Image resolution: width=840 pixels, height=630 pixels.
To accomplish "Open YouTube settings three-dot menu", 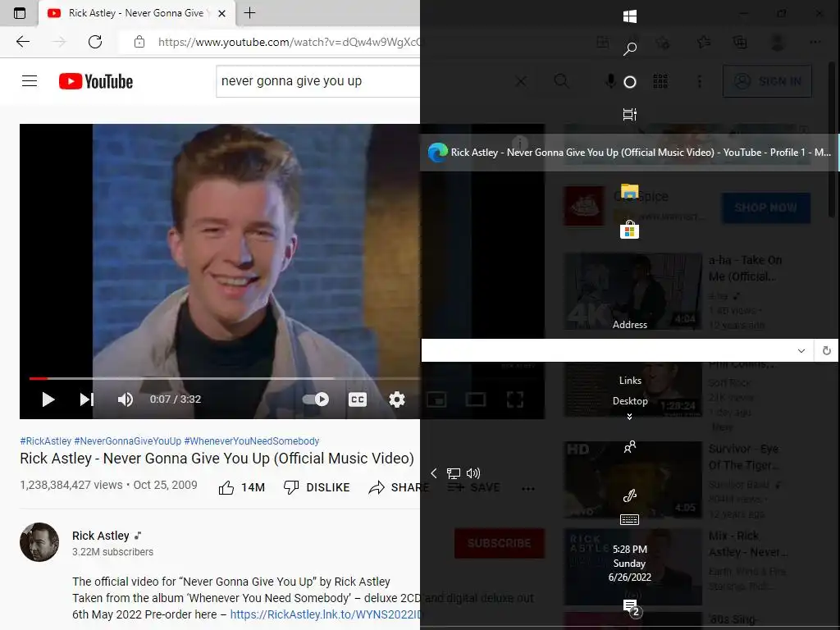I will tap(700, 81).
